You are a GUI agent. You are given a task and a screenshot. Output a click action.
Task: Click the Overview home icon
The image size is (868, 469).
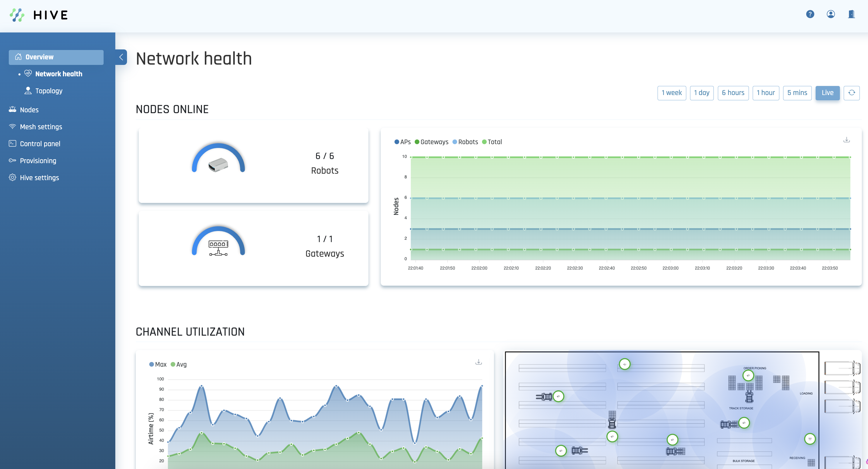[18, 57]
